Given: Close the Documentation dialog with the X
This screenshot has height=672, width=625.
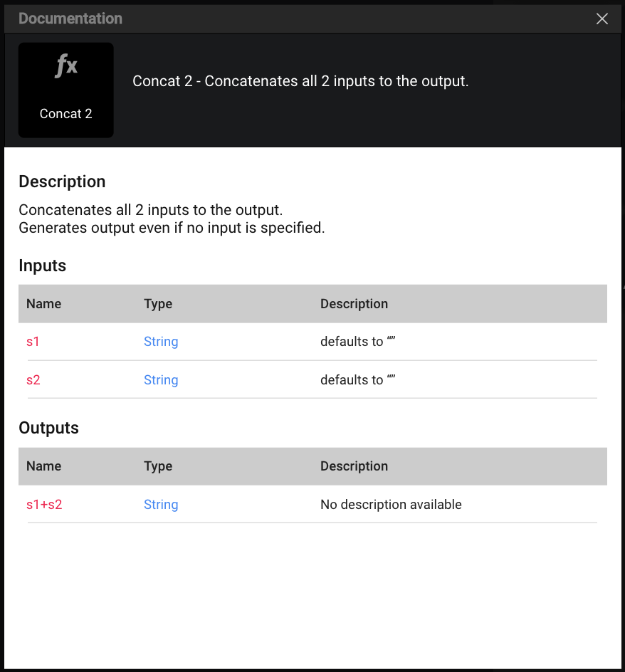Looking at the screenshot, I should pos(602,19).
